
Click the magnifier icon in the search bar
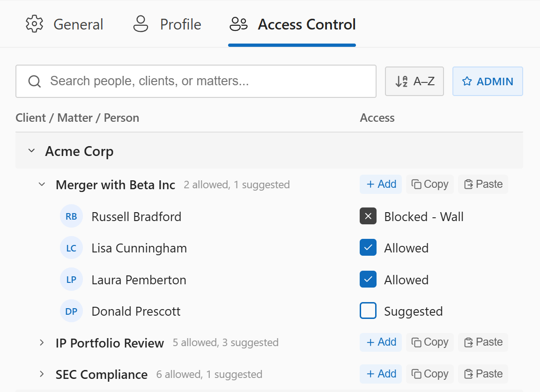35,81
